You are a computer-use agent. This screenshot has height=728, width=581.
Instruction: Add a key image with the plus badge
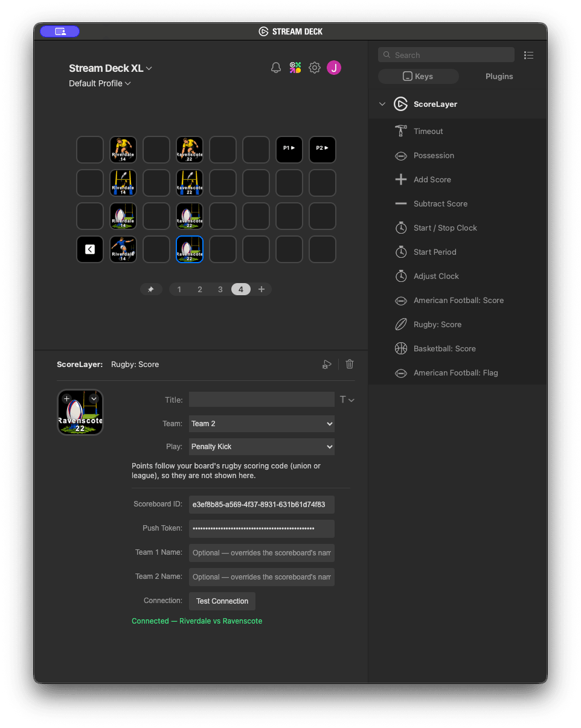point(67,399)
